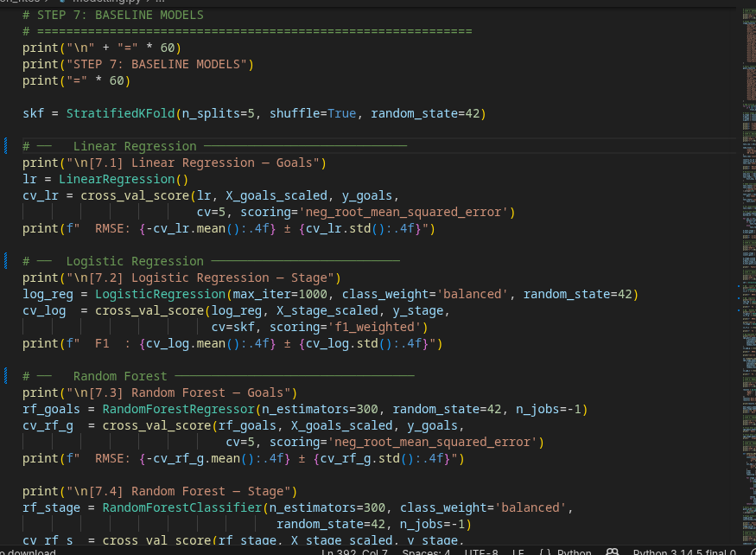Select the 'UTF-8' encoding indicator
Image resolution: width=756 pixels, height=555 pixels.
click(481, 552)
